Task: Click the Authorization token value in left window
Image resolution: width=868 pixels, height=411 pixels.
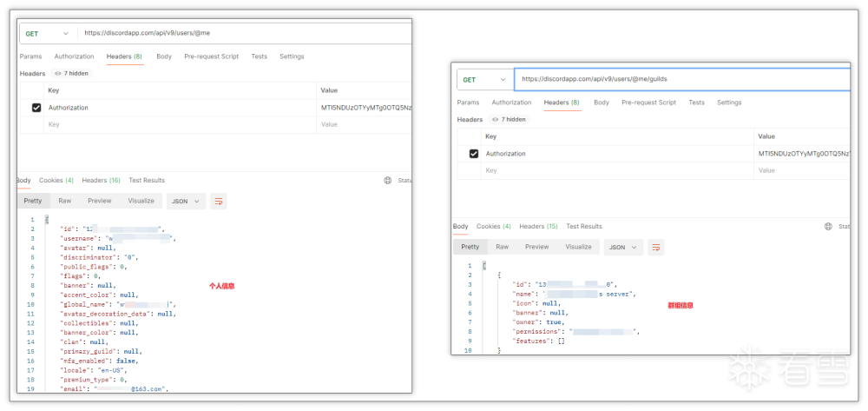Action: [x=366, y=108]
